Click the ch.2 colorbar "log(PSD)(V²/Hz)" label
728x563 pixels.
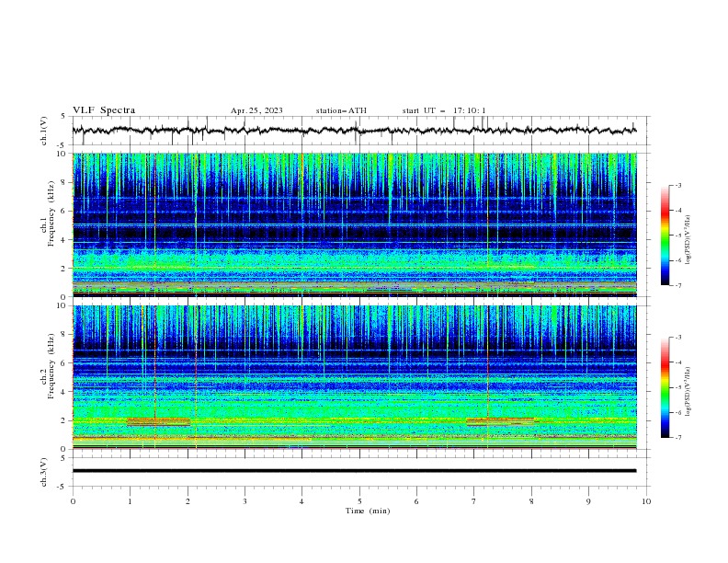[x=688, y=392]
